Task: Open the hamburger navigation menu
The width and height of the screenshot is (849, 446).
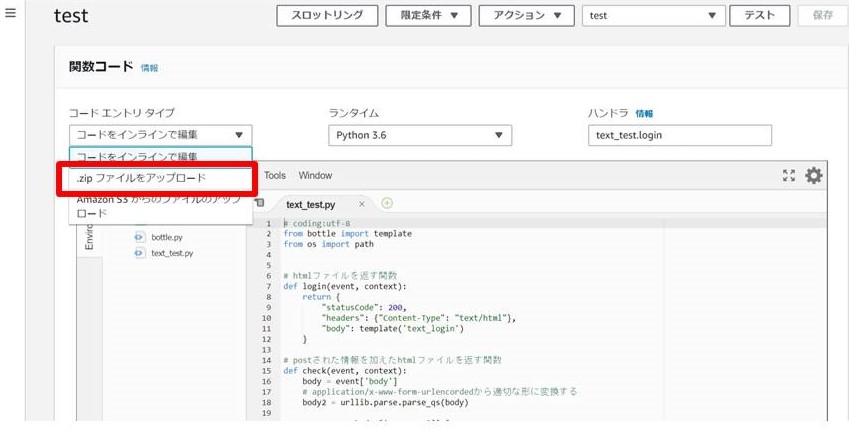Action: pos(10,13)
